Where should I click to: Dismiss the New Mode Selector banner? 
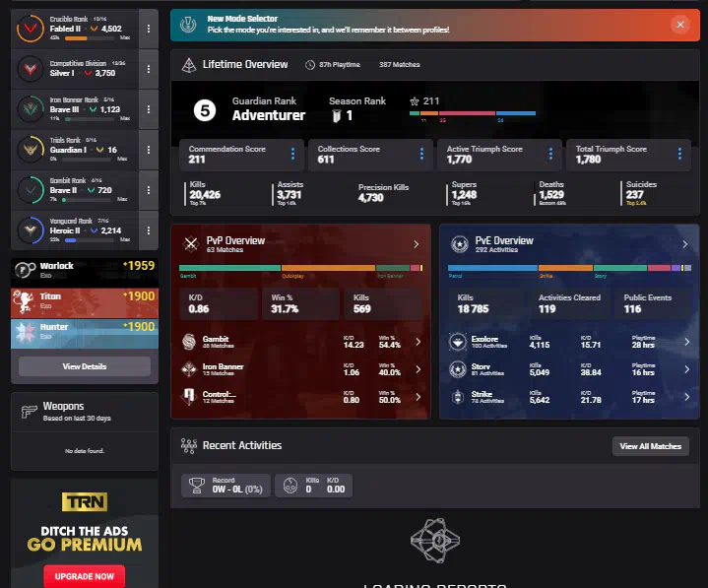pos(680,25)
